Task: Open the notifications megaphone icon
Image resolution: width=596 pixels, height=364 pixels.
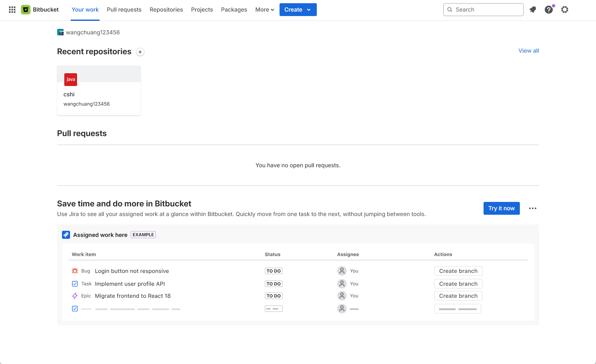Action: coord(533,10)
